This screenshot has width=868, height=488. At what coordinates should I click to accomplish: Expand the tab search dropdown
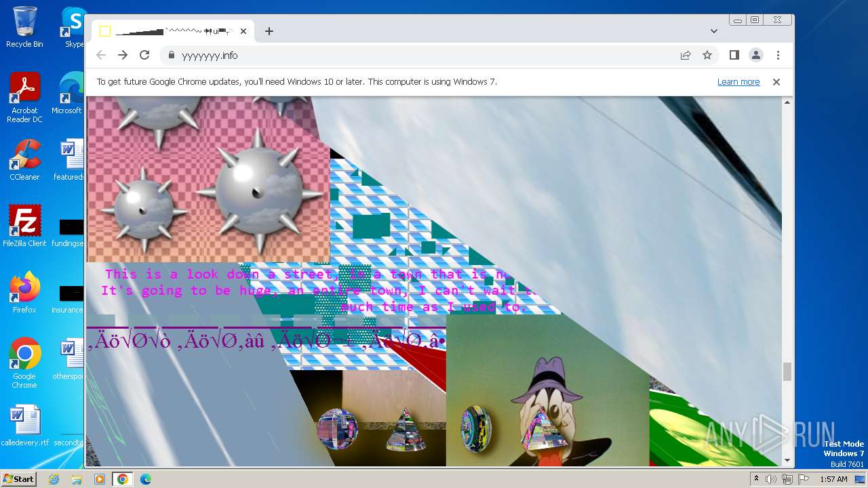tap(714, 31)
